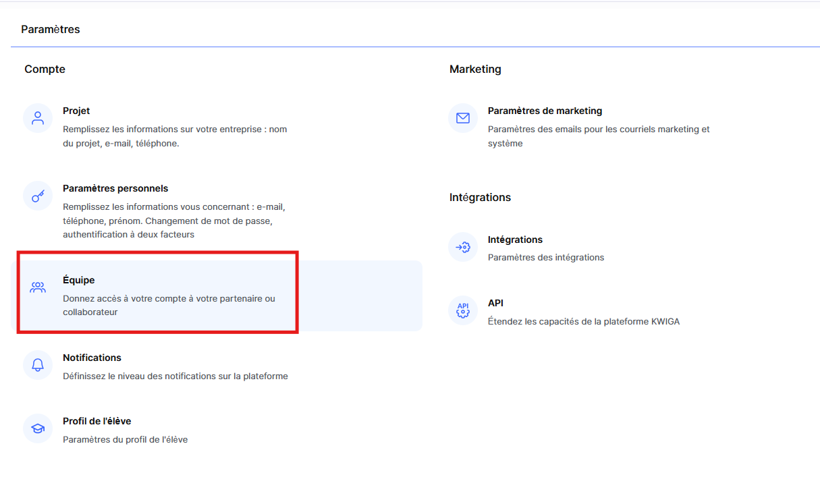
Task: Open Profil de l'élève title
Action: [97, 421]
